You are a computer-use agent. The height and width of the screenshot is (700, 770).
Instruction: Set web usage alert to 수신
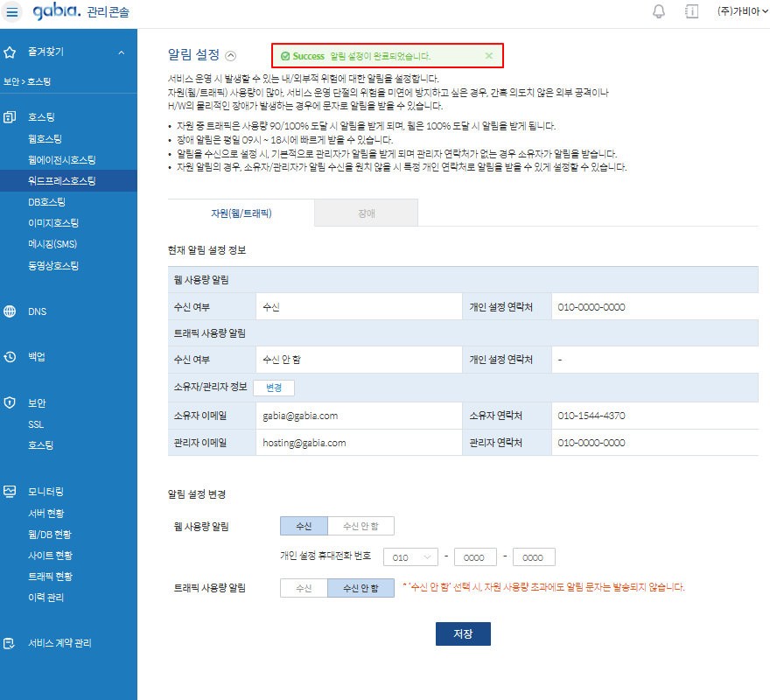click(x=304, y=526)
